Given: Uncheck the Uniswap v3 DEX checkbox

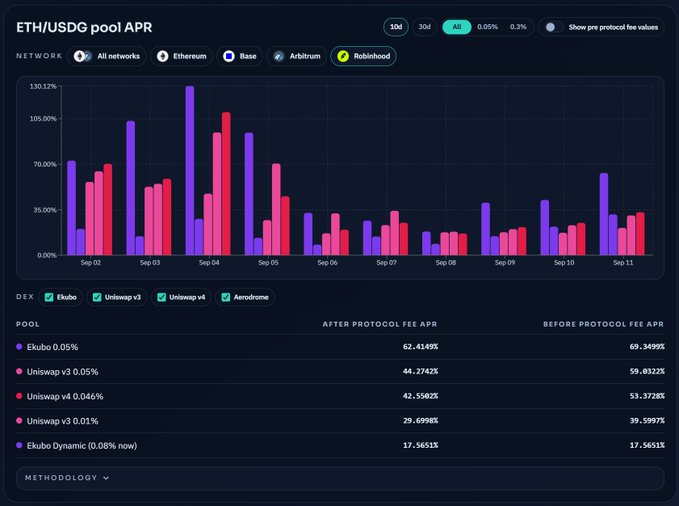Looking at the screenshot, I should [97, 297].
